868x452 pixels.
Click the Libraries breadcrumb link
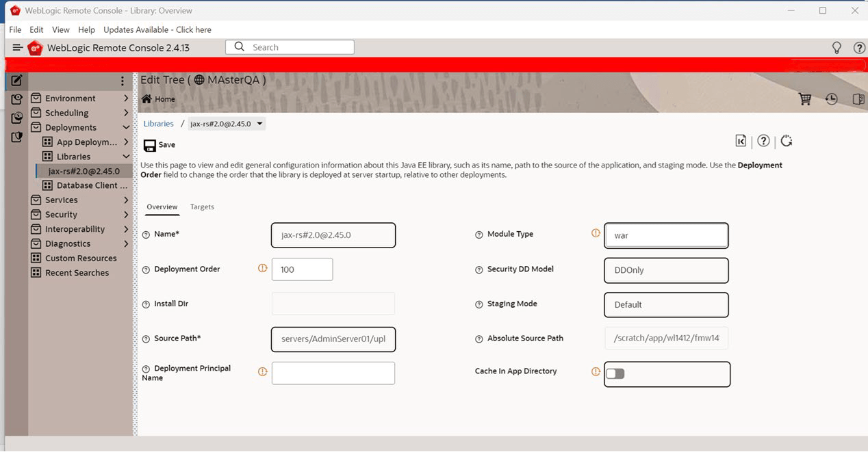(159, 124)
